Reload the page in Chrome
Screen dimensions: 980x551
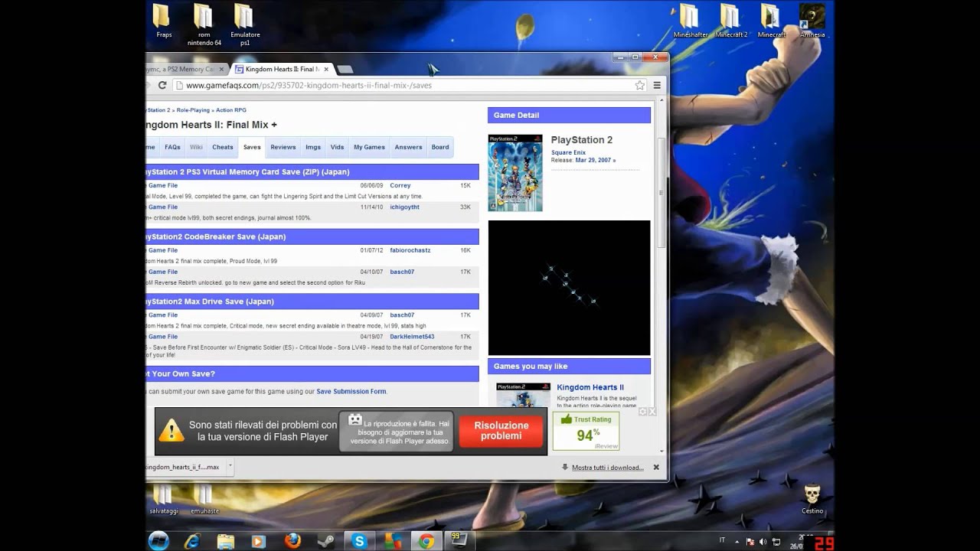point(162,85)
